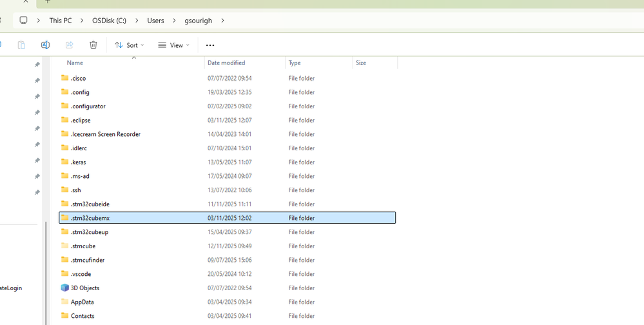Click the .cisco folder name
The width and height of the screenshot is (644, 325).
pyautogui.click(x=78, y=78)
